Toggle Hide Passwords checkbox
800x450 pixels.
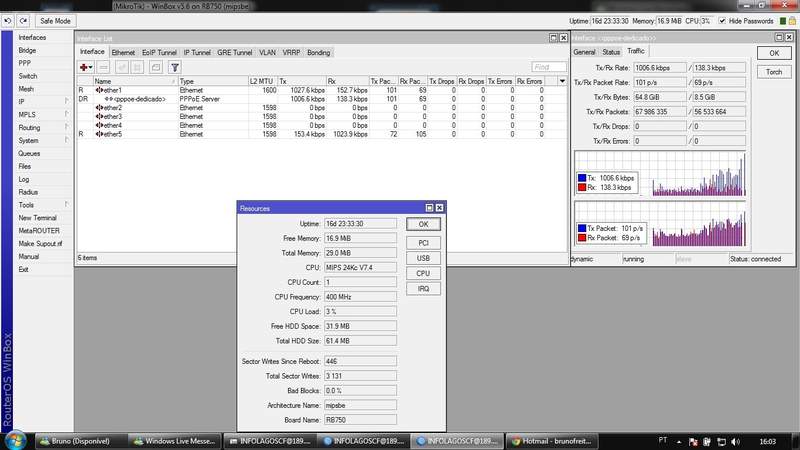click(x=722, y=21)
